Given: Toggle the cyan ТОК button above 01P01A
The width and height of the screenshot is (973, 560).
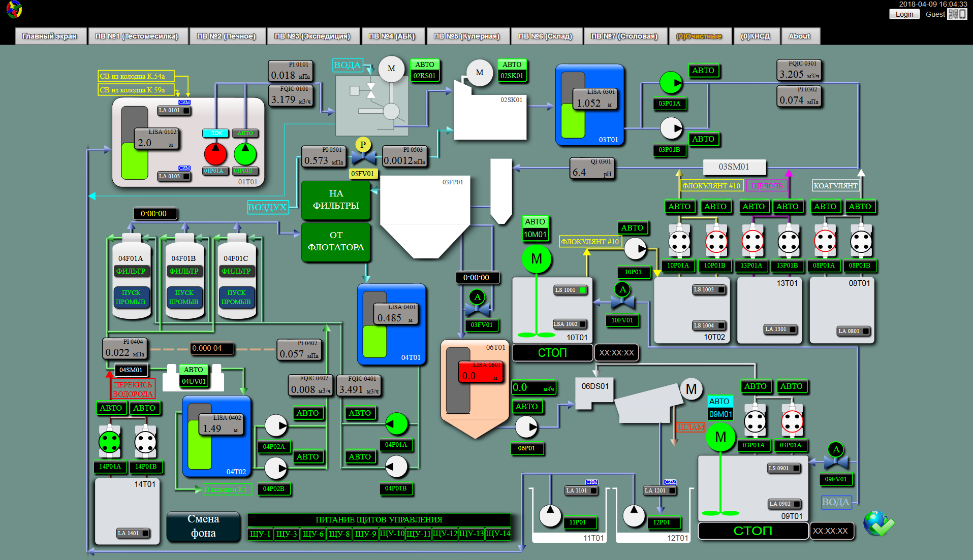Looking at the screenshot, I should (x=216, y=133).
